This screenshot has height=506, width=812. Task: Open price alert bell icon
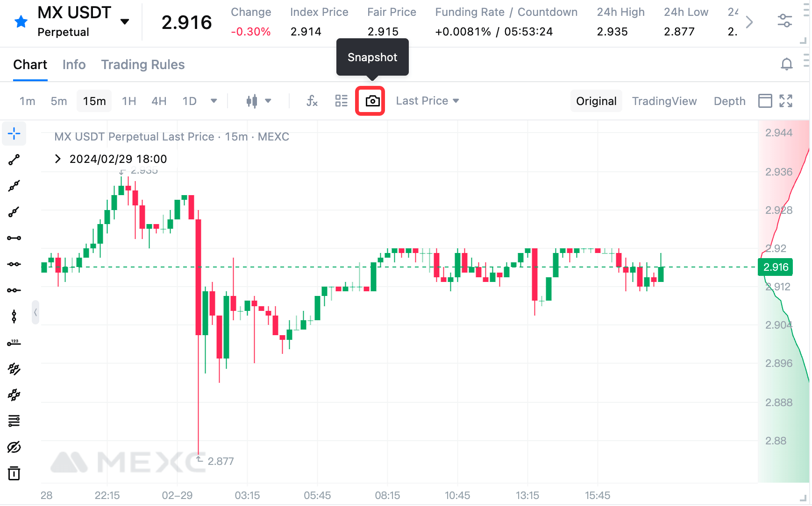(x=787, y=64)
